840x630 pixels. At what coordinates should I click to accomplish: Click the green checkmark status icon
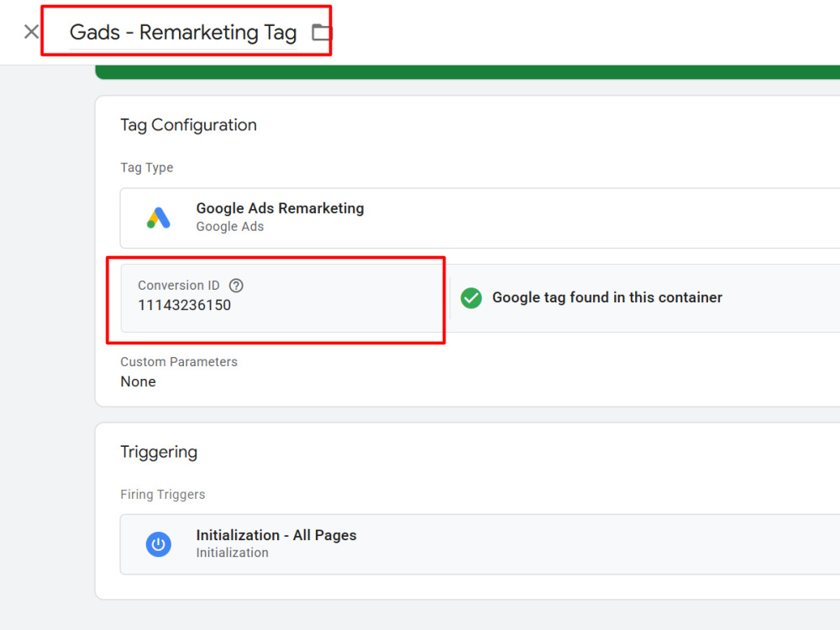pyautogui.click(x=471, y=298)
